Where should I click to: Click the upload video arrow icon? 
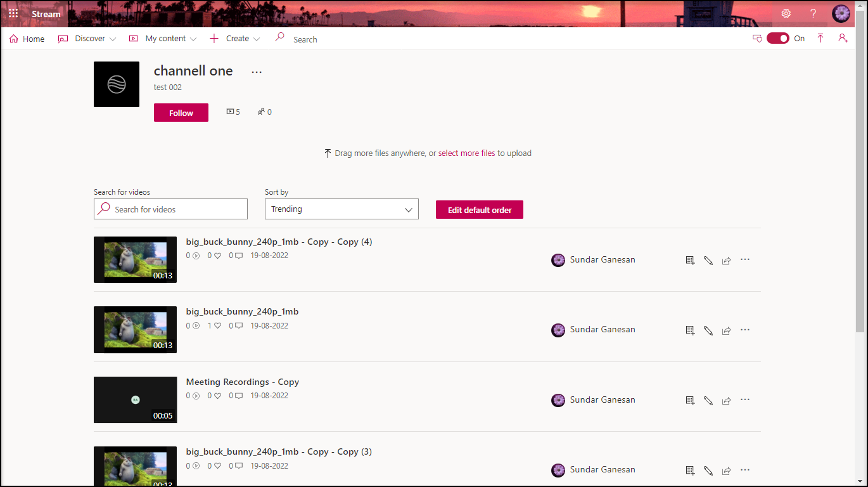click(820, 39)
